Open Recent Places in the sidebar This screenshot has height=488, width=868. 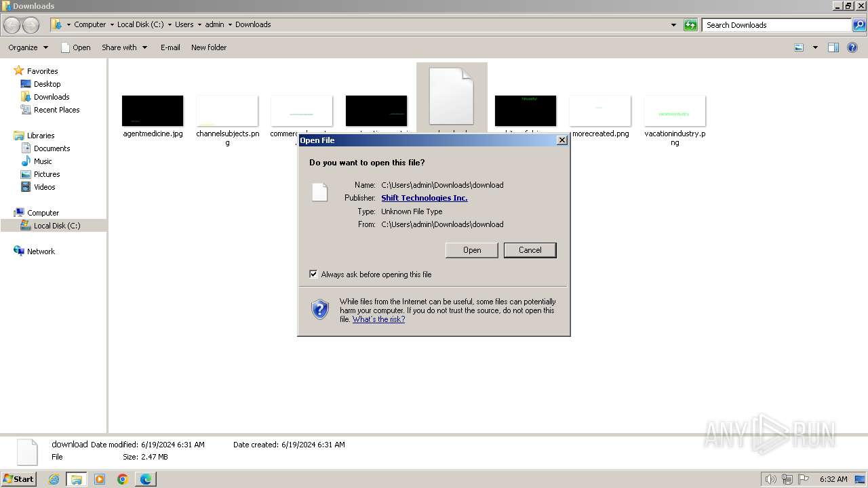point(56,110)
